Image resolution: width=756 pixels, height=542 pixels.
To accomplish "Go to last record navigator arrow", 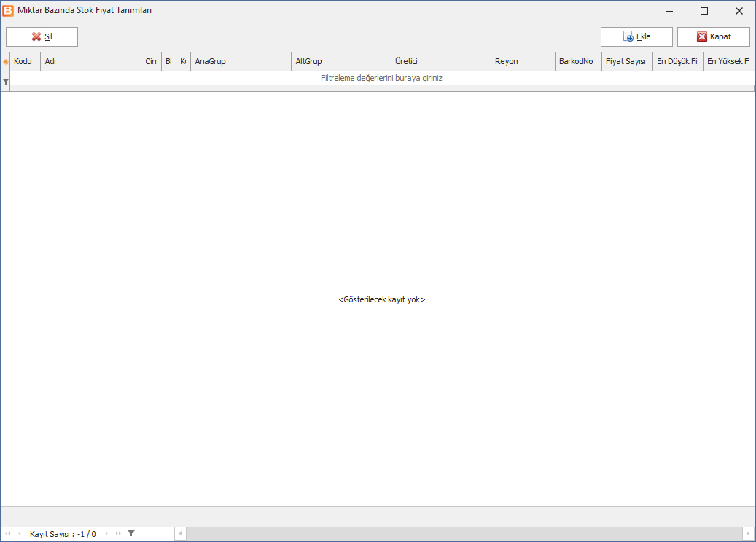I will tap(119, 533).
